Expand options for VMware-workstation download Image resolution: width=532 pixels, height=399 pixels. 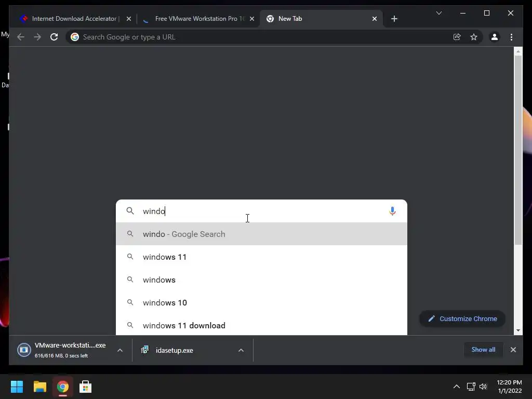coord(120,350)
